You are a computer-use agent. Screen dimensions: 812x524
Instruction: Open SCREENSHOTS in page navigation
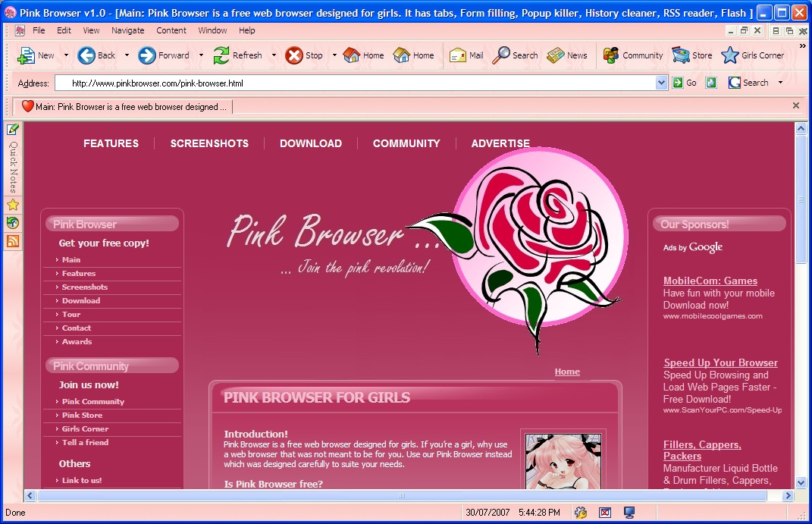tap(209, 143)
